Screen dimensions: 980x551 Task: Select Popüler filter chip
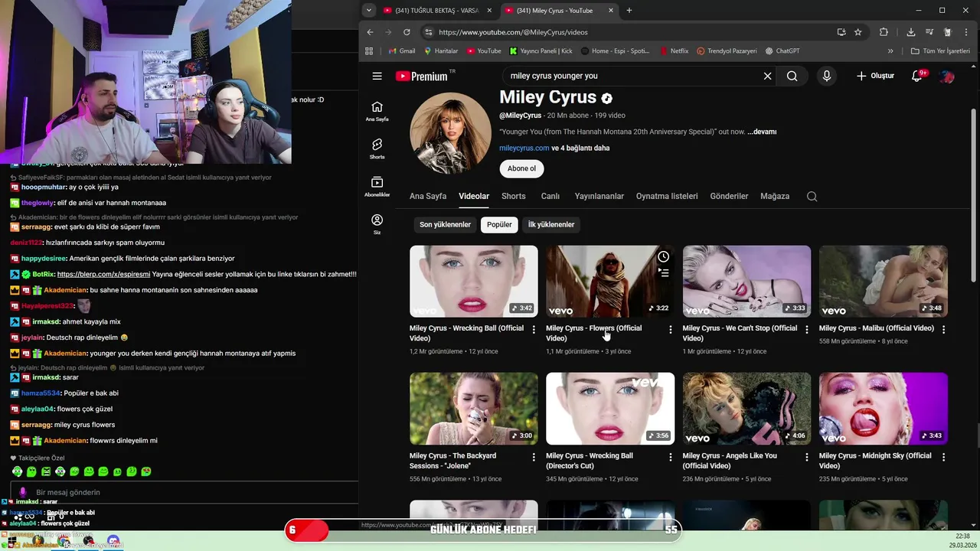click(499, 224)
